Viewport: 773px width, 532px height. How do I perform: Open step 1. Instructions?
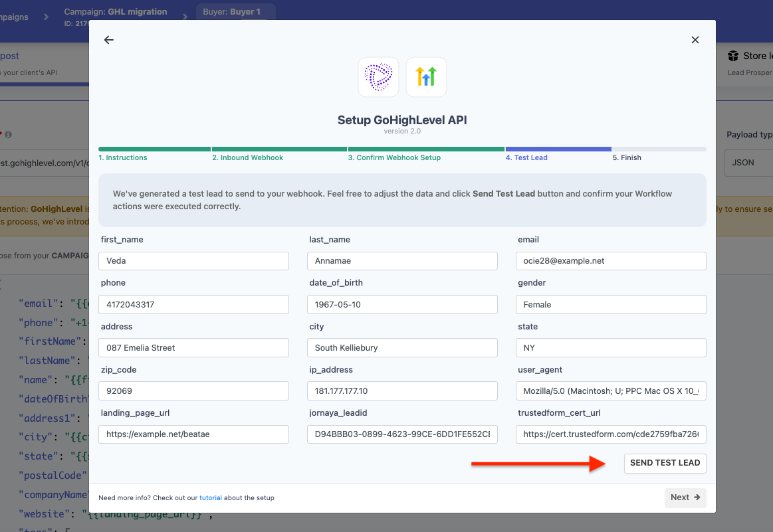123,157
